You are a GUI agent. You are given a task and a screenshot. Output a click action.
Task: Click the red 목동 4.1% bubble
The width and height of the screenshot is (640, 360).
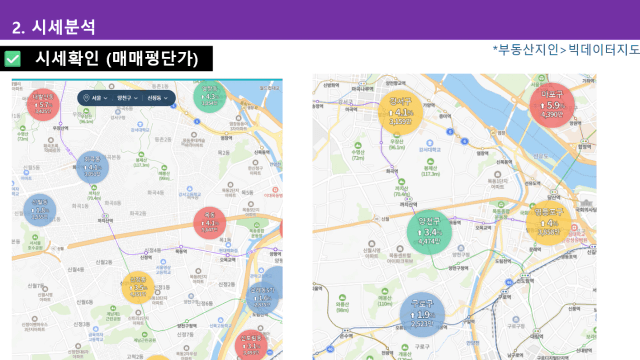coord(210,223)
